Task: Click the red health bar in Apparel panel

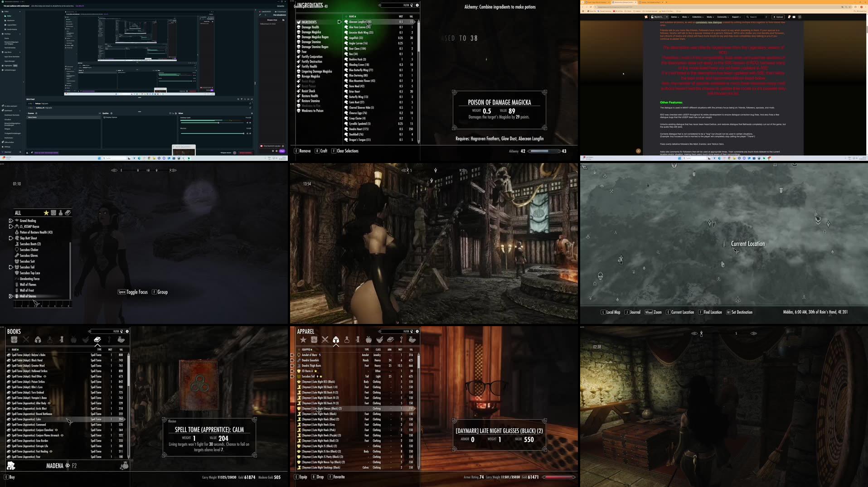Action: [559, 477]
